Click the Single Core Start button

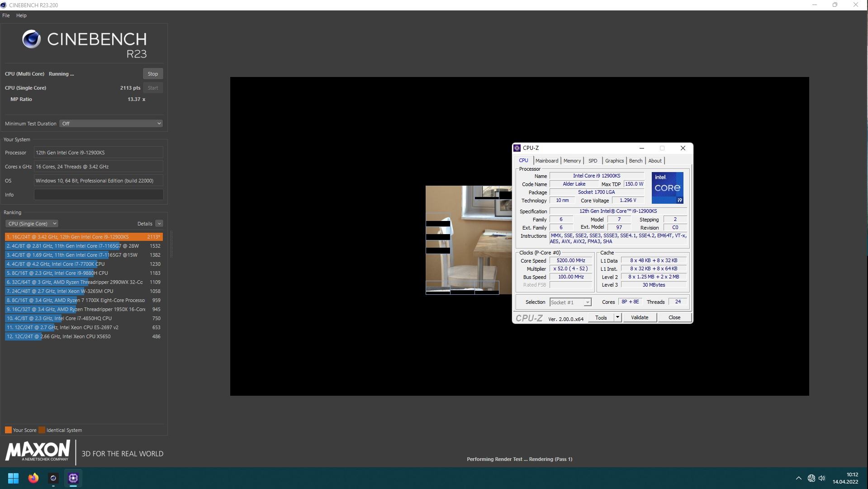153,88
